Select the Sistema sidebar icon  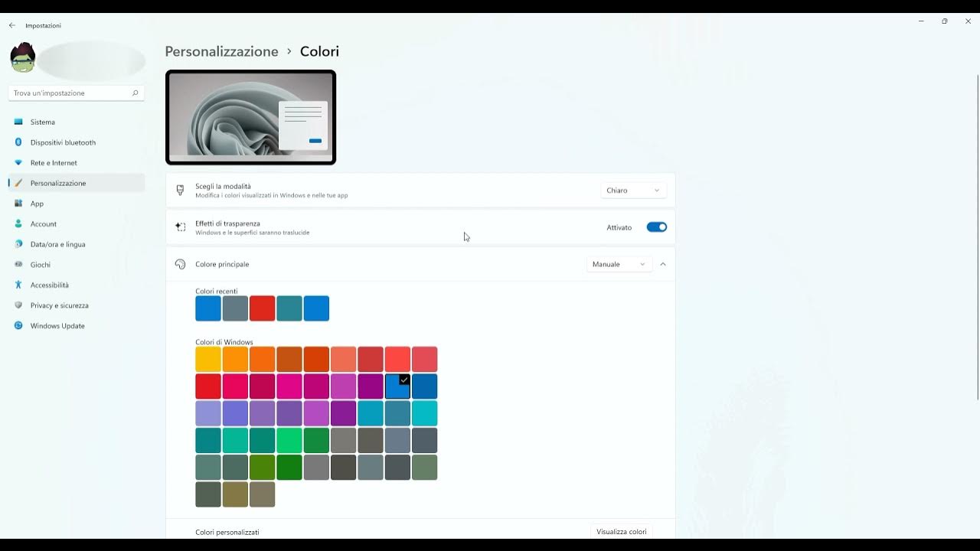(18, 122)
